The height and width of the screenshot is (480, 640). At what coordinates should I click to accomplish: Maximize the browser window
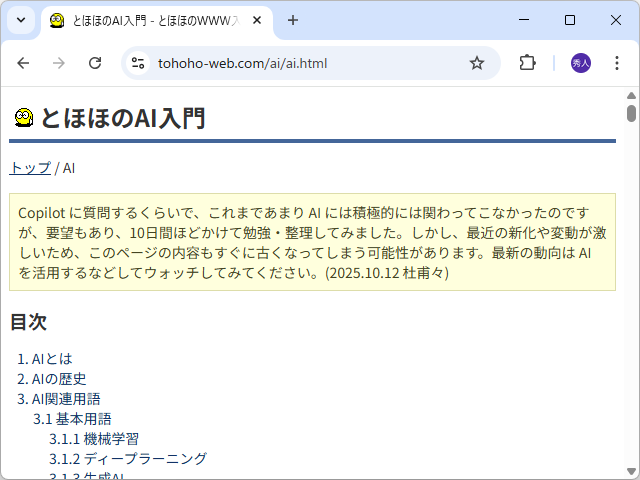pos(570,20)
